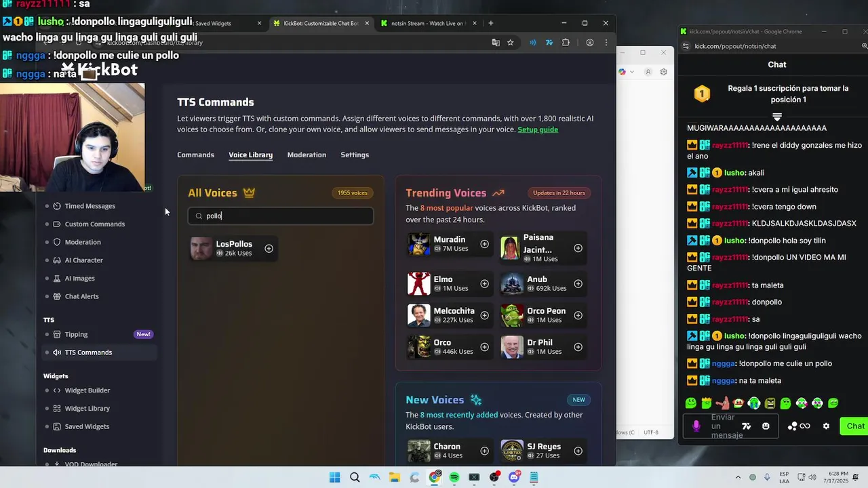868x488 pixels.
Task: Open the Settings tab in TTS Commands
Action: pos(355,155)
